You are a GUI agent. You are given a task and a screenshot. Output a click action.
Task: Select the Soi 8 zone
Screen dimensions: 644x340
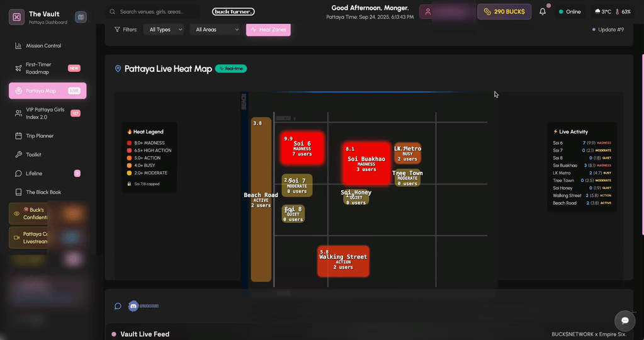(293, 214)
